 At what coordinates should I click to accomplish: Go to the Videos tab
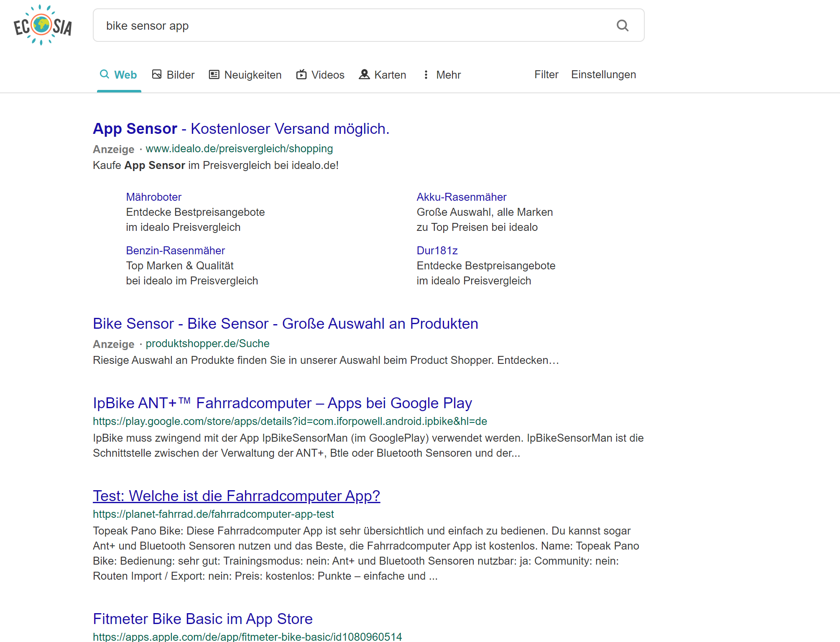pos(321,75)
